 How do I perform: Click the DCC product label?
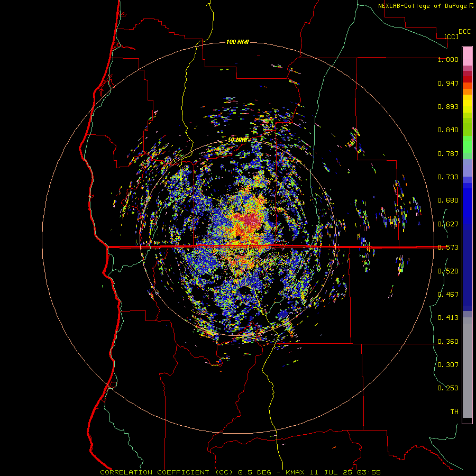(x=464, y=32)
